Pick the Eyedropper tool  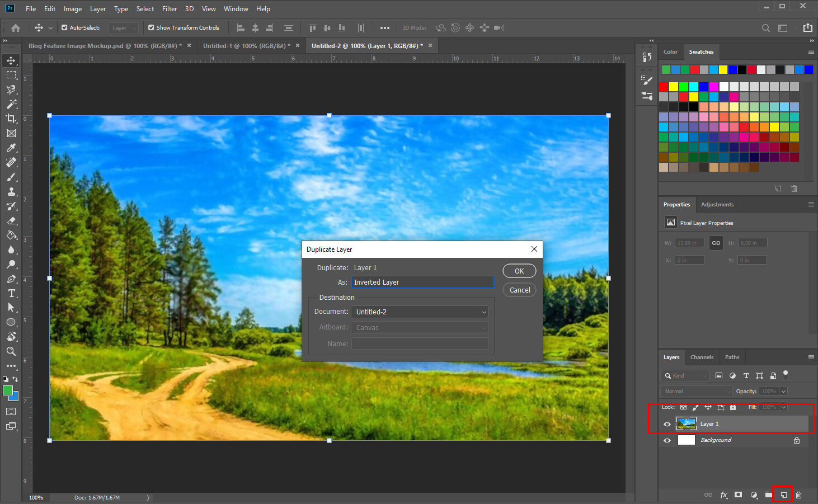pyautogui.click(x=11, y=148)
